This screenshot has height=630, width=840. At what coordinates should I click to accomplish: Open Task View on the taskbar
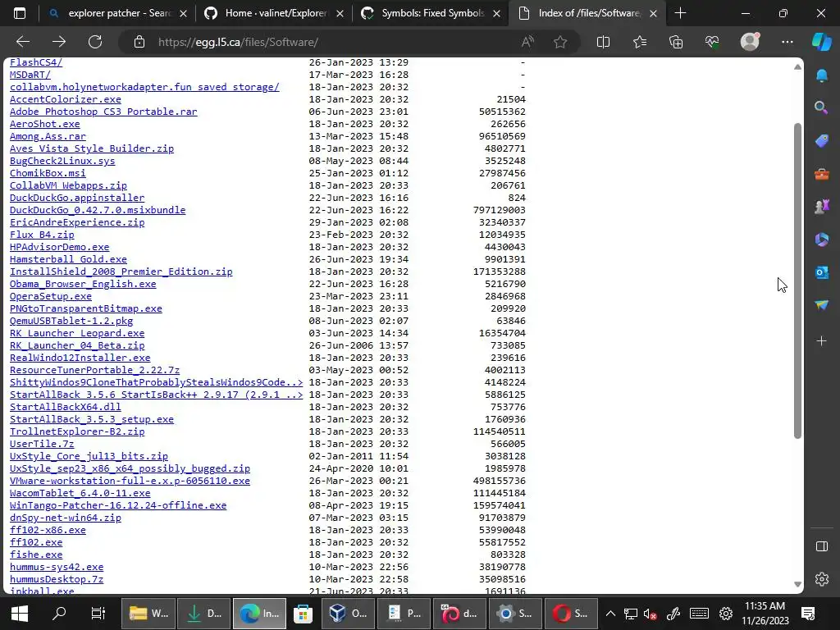pos(98,614)
